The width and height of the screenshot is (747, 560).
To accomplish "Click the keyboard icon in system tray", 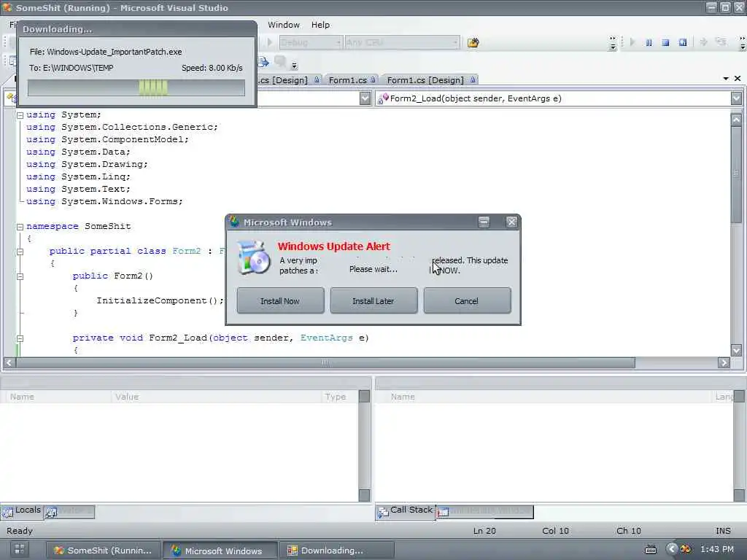I will coord(650,550).
